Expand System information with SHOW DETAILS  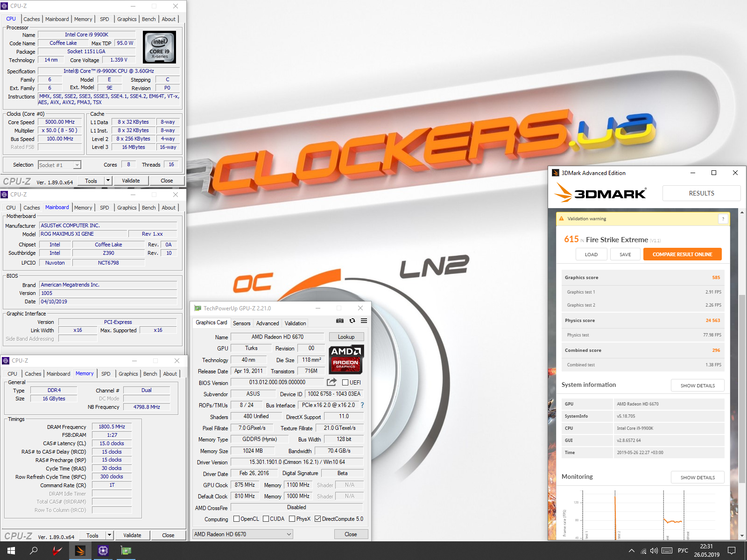[698, 385]
